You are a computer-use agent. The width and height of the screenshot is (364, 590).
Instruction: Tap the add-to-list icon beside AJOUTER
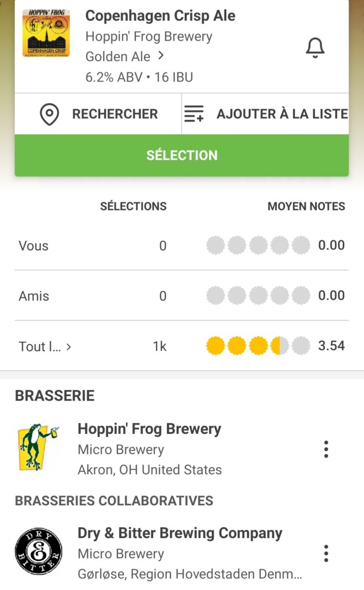point(194,114)
